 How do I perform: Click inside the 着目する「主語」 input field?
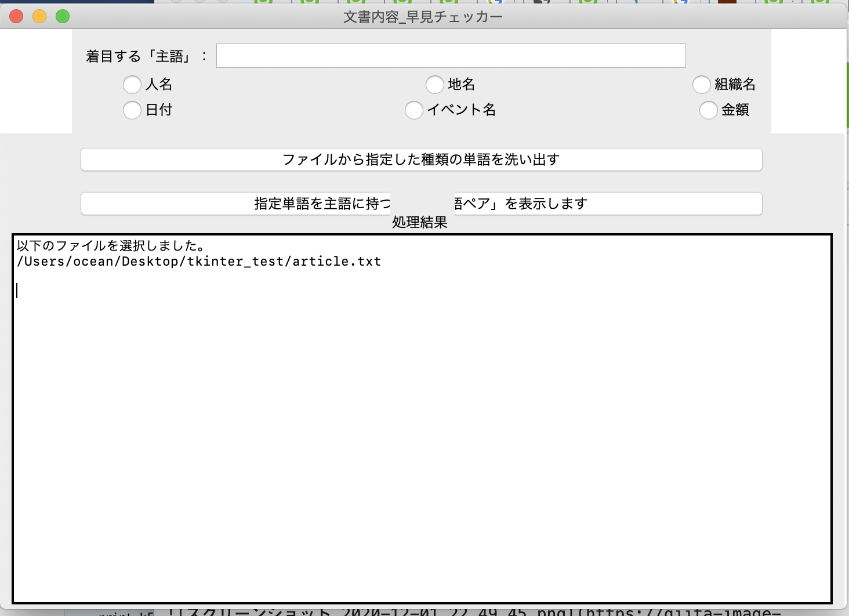pos(451,55)
